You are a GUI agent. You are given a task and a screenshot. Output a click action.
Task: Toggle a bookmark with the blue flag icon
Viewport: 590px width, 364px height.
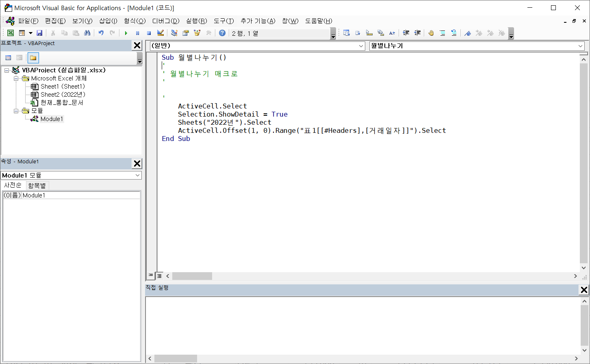[468, 33]
